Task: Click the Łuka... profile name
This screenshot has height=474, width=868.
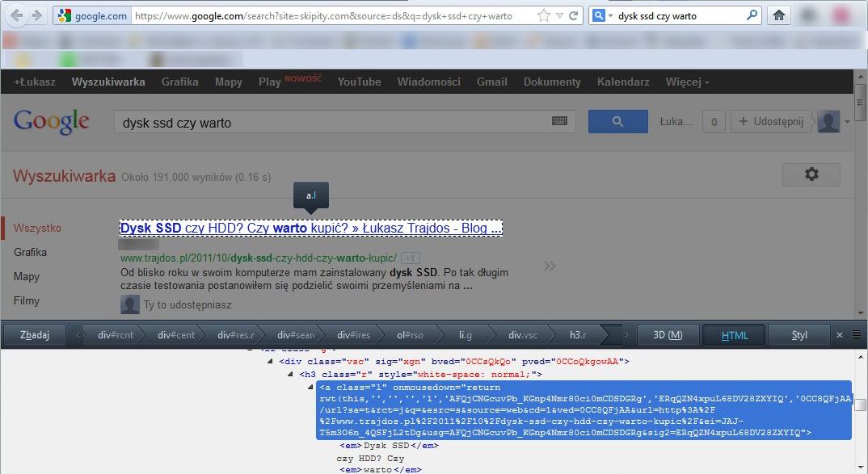Action: (676, 121)
